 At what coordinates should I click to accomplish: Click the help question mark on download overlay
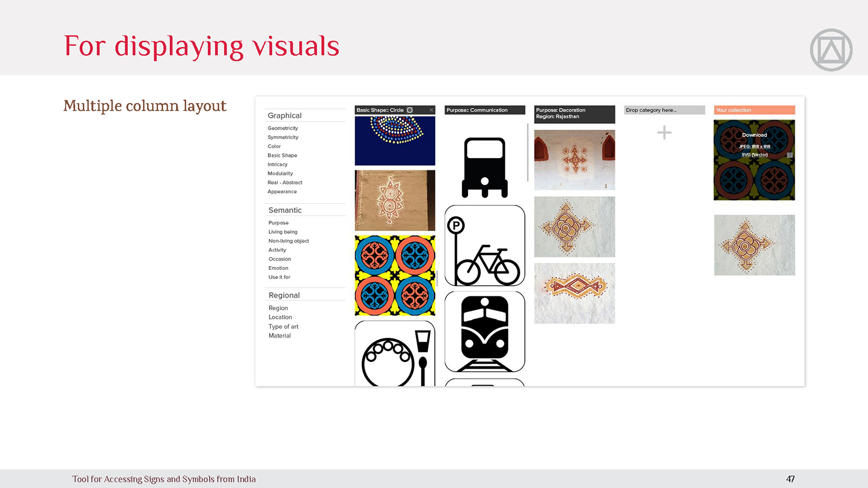point(789,155)
